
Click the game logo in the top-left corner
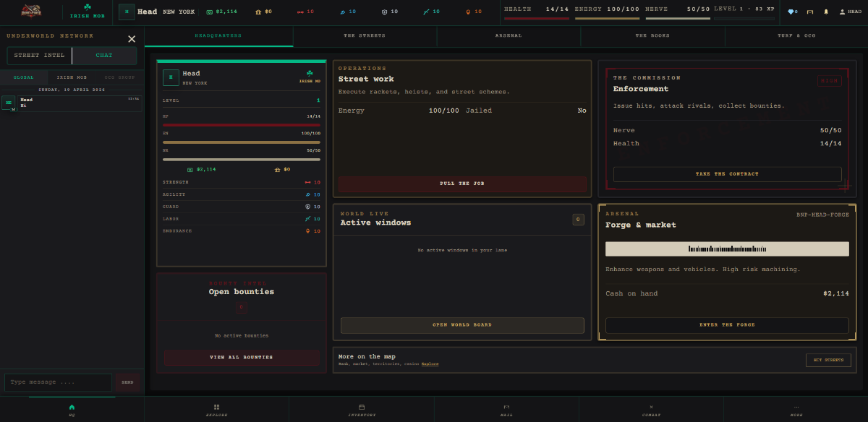32,12
